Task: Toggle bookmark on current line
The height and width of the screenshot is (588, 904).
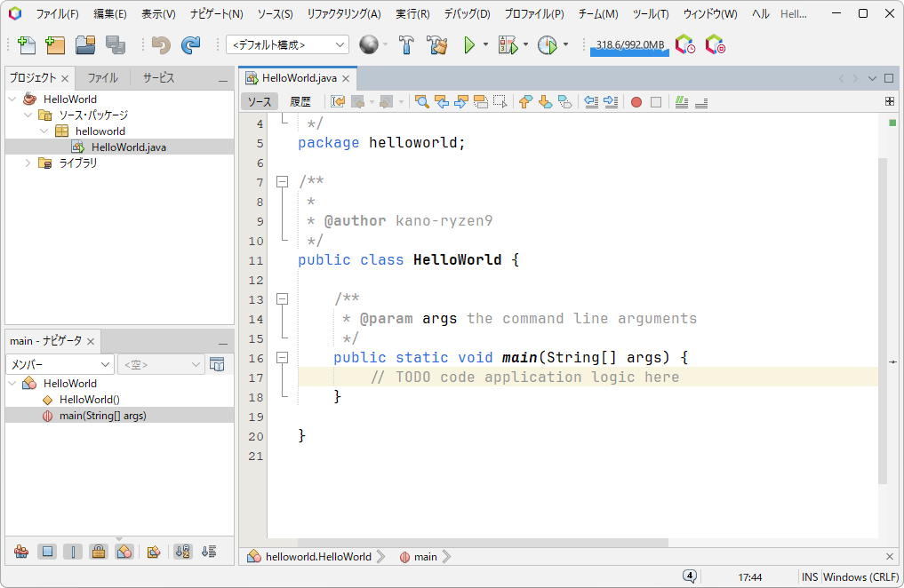Action: tap(564, 102)
